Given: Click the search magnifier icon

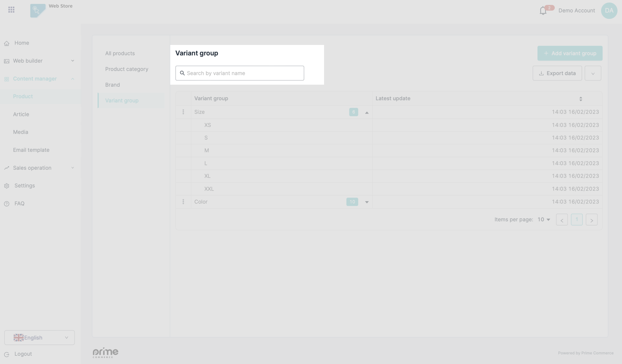Looking at the screenshot, I should coord(182,73).
